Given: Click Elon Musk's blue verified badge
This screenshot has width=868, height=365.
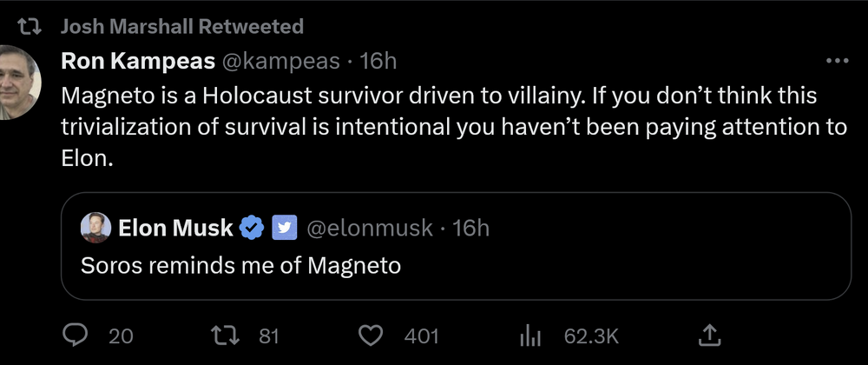Looking at the screenshot, I should click(253, 228).
